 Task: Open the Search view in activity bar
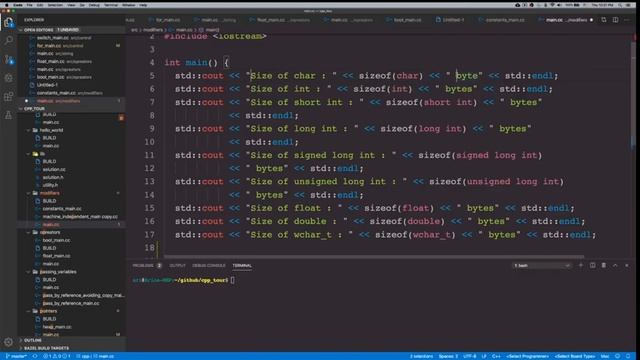(x=9, y=40)
